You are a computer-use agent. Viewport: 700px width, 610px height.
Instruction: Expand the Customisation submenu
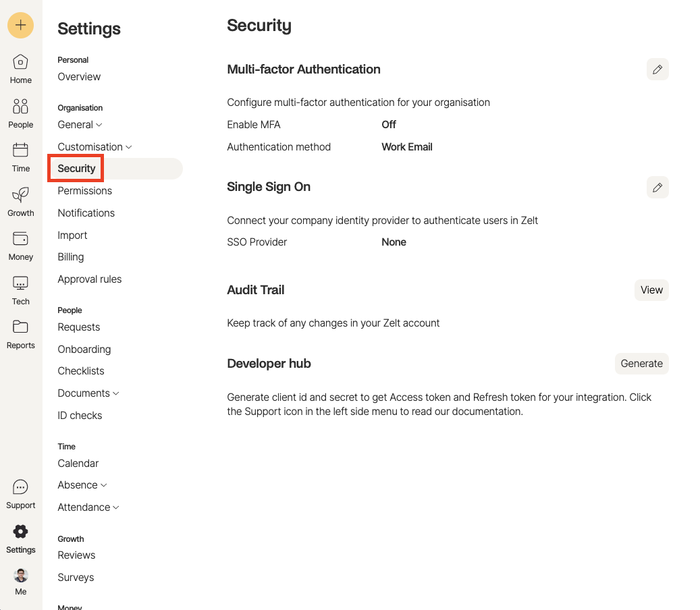pyautogui.click(x=95, y=147)
